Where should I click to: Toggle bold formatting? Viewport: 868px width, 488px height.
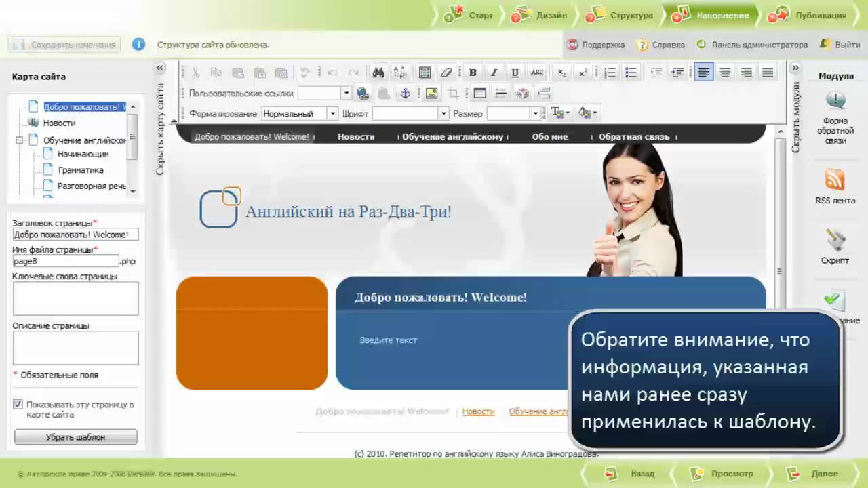click(473, 73)
